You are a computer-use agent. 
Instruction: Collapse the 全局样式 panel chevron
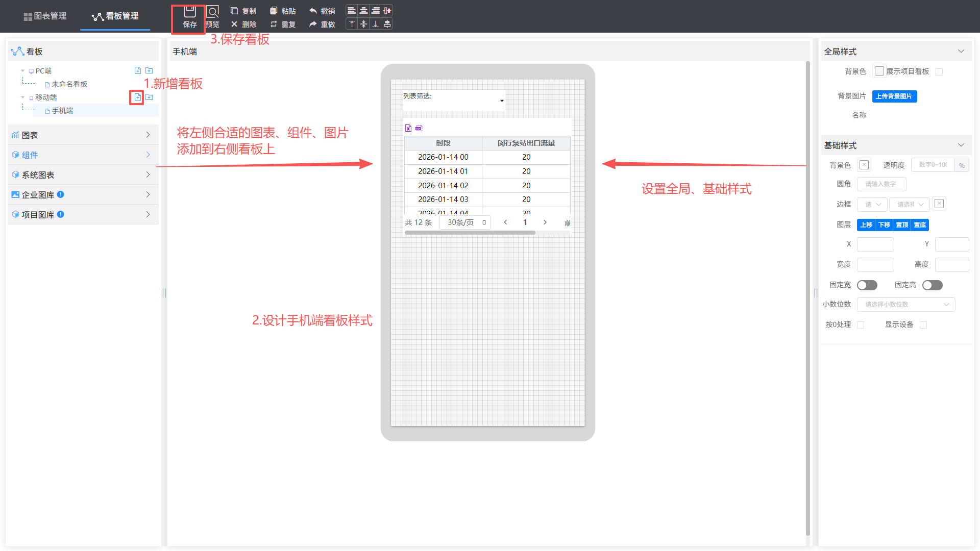[961, 52]
